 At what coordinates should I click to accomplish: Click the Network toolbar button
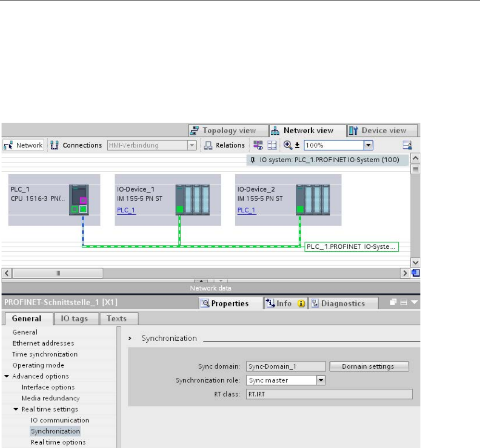(23, 145)
